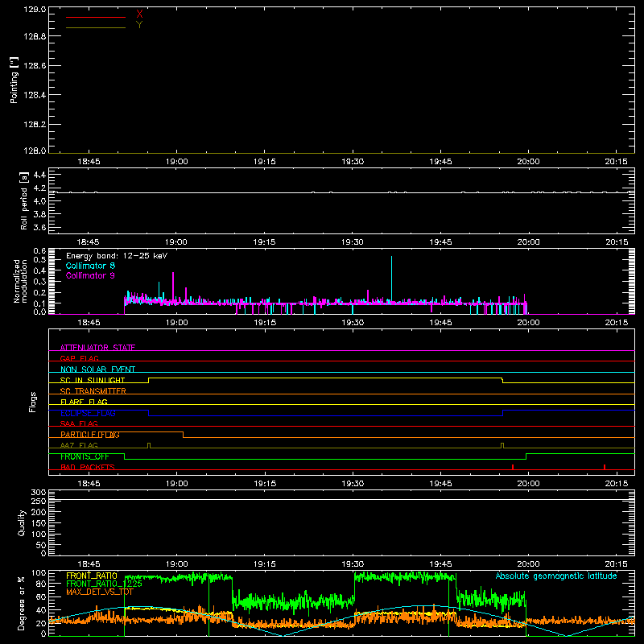Viewport: 644px width, 644px height.
Task: Click the first red BAD_PACKETS spike before 20:00
Action: tap(513, 467)
